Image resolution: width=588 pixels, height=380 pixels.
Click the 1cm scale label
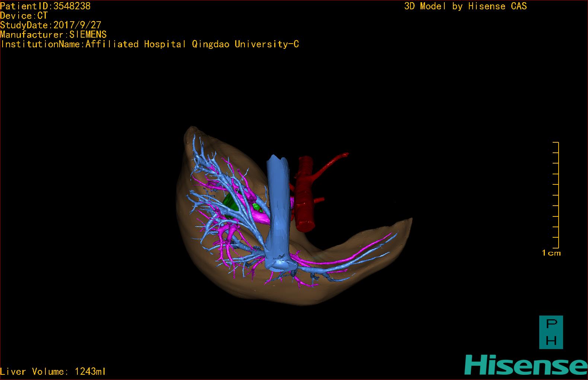click(x=551, y=253)
